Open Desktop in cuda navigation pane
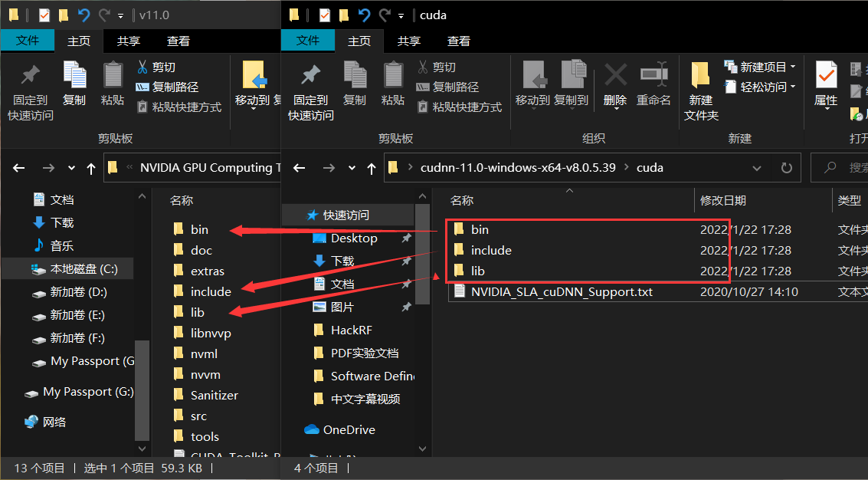This screenshot has width=868, height=480. [354, 238]
